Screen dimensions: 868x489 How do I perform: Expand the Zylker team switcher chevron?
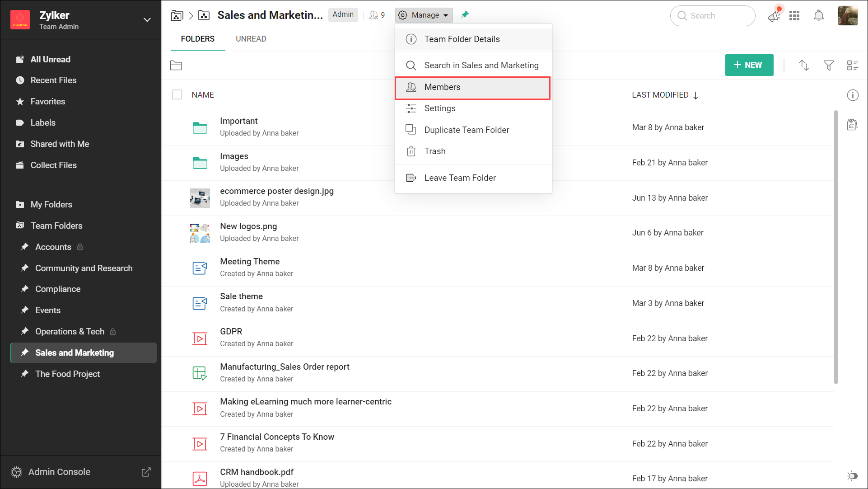[x=147, y=20]
